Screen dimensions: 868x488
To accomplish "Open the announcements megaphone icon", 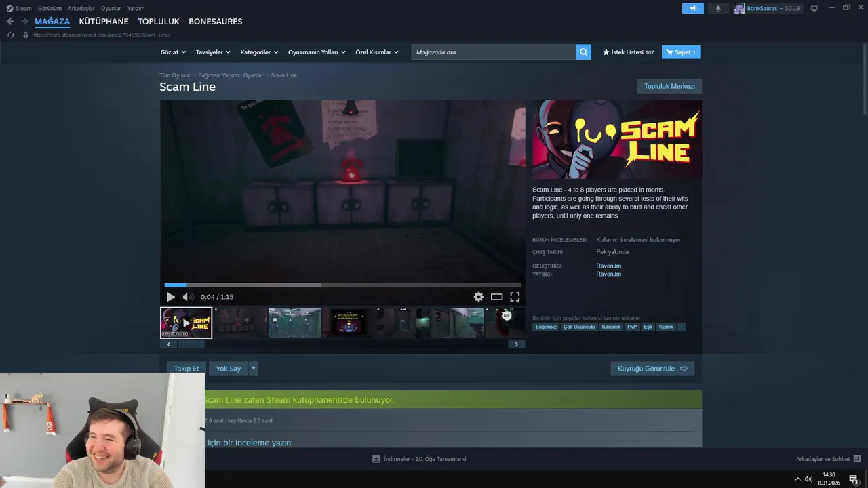I will [x=693, y=8].
